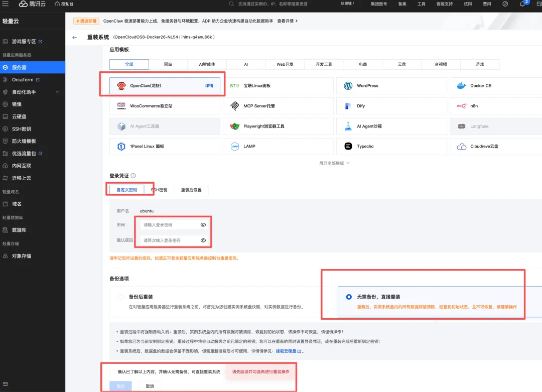
Task: Click the 密码 login password field
Action: click(174, 225)
